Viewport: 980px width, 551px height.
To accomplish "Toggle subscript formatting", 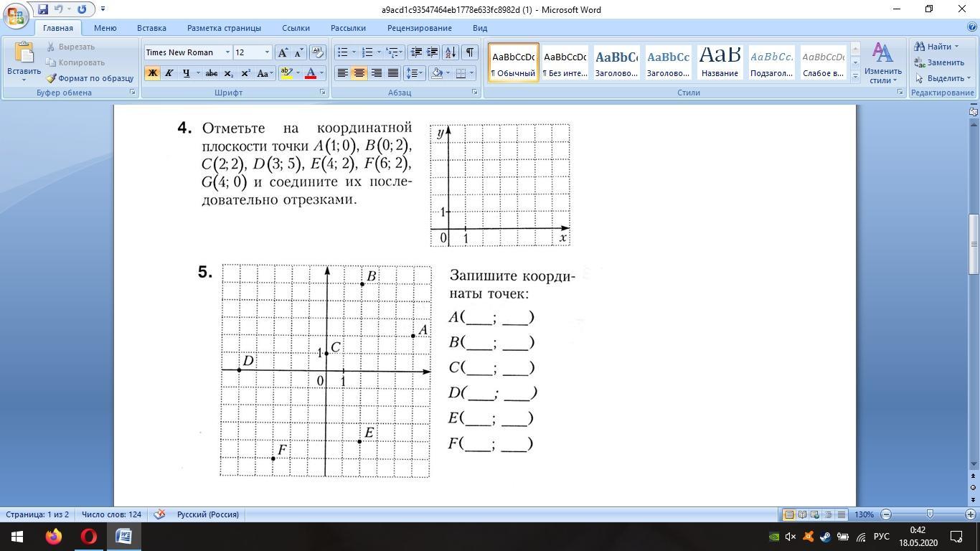I will (x=228, y=73).
